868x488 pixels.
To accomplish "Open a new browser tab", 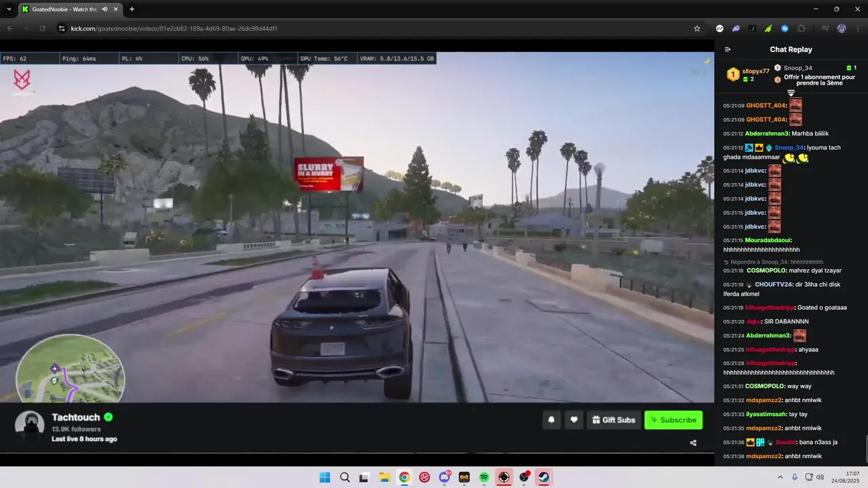I will (x=132, y=9).
